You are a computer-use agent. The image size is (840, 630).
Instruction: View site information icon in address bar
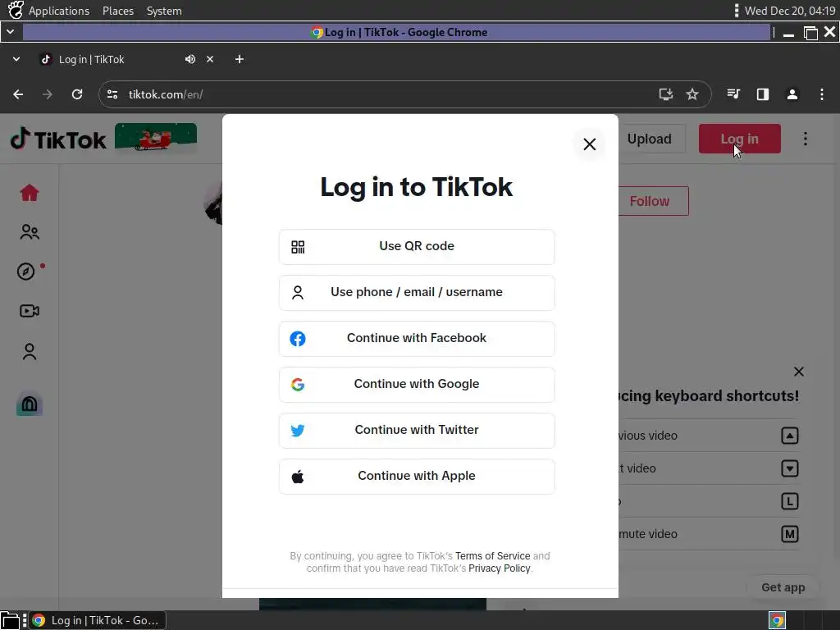[112, 94]
